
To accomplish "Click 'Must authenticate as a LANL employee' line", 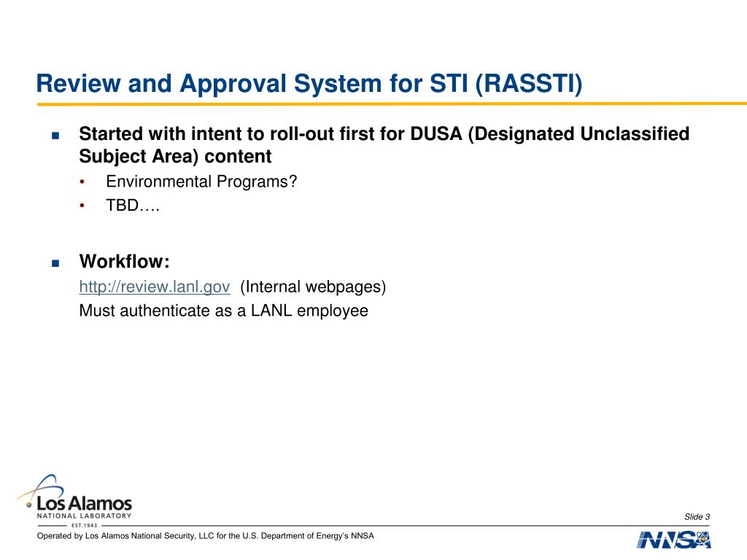I will (223, 311).
